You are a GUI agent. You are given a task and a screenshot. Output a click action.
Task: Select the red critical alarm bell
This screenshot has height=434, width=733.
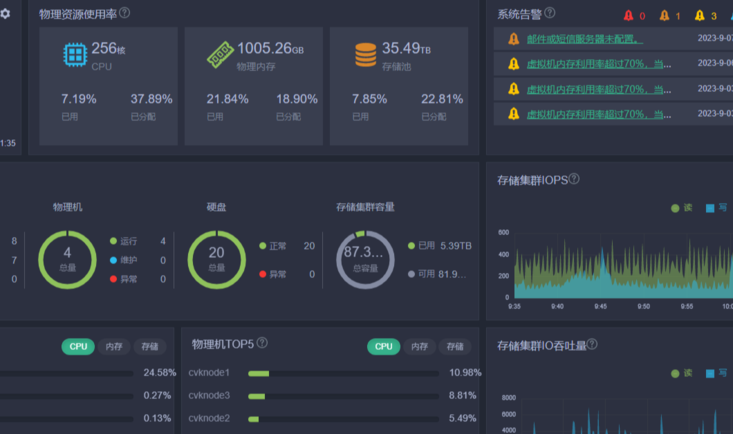(628, 15)
